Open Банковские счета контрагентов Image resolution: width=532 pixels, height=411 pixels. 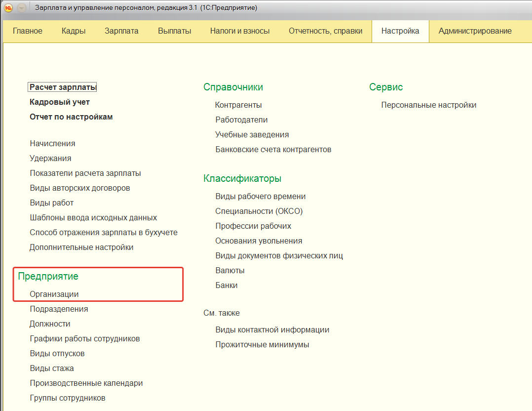[x=273, y=150]
